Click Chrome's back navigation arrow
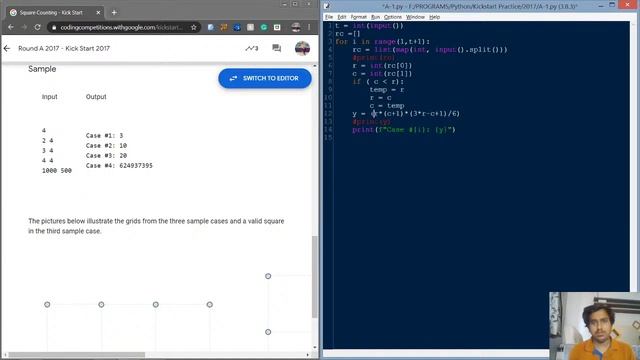640x360 pixels. (x=11, y=27)
